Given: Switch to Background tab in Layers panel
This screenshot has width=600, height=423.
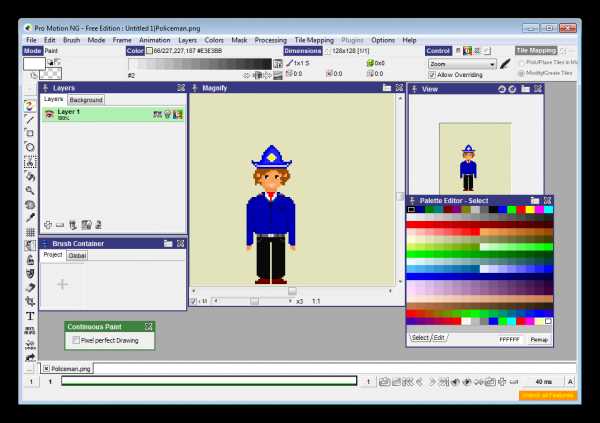Looking at the screenshot, I should [x=86, y=100].
